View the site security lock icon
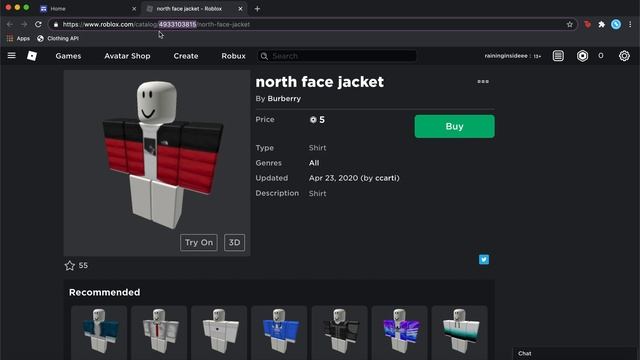640x360 pixels. pyautogui.click(x=56, y=24)
